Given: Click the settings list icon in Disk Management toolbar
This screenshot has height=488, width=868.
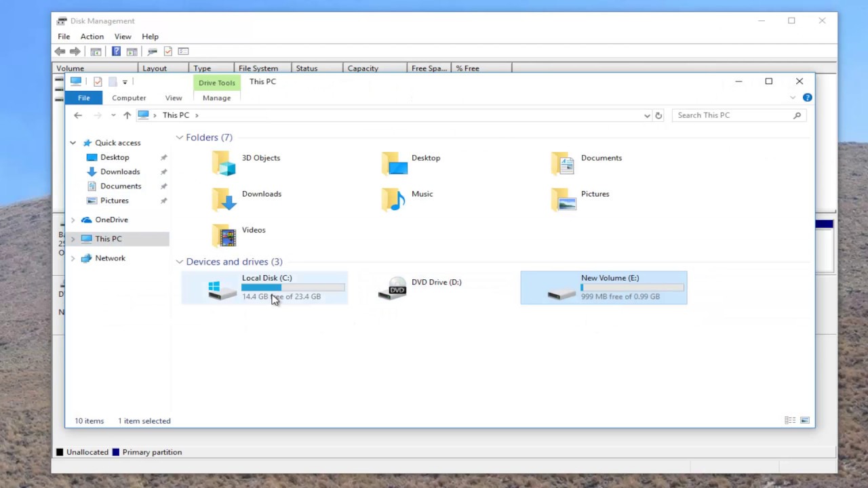Looking at the screenshot, I should (x=183, y=52).
